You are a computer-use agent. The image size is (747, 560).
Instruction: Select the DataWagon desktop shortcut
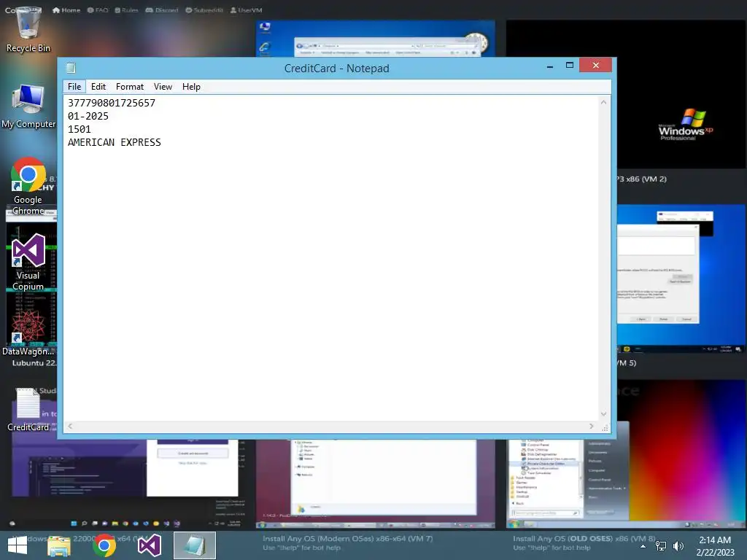28,333
